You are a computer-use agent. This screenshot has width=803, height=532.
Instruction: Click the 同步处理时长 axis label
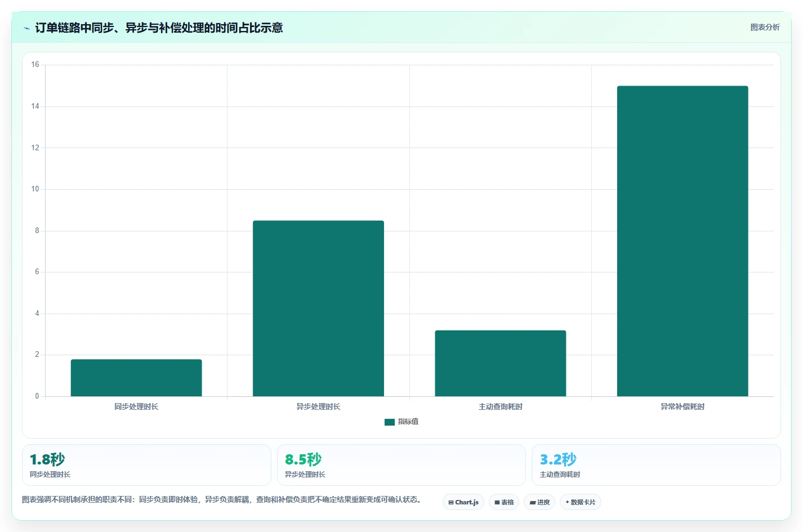[136, 406]
